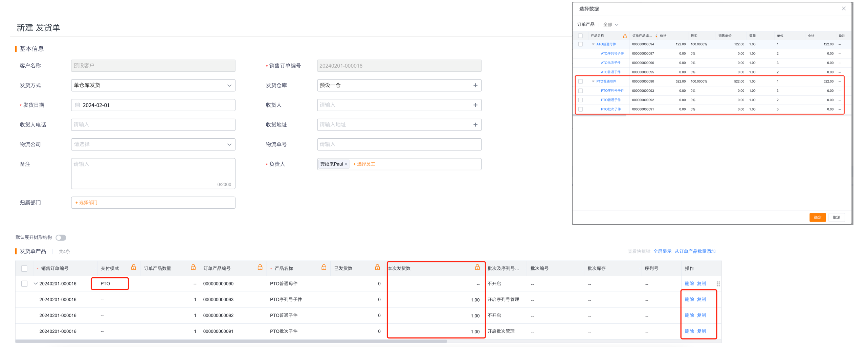Click the calendar icon in 发货日期 field
Viewport: 868px width, 347px height.
(77, 105)
